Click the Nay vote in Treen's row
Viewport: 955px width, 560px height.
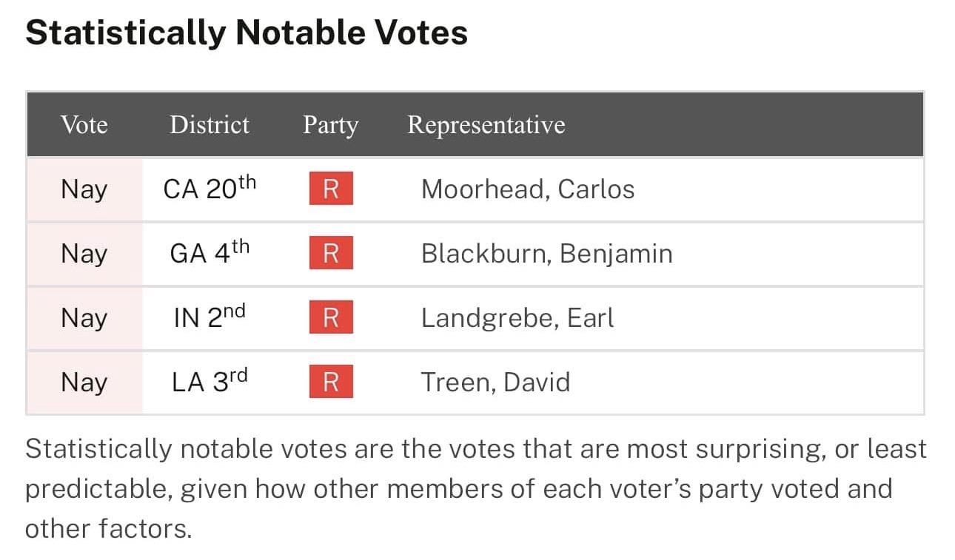84,382
